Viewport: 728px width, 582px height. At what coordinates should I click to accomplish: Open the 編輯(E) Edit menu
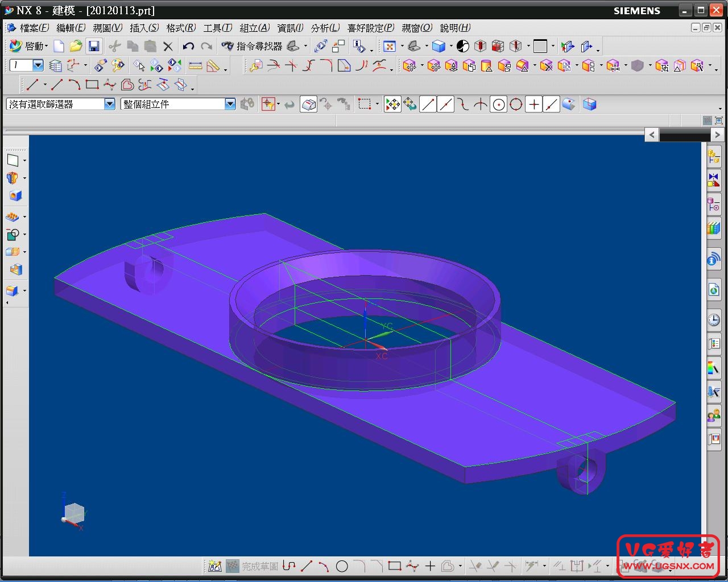tap(71, 28)
